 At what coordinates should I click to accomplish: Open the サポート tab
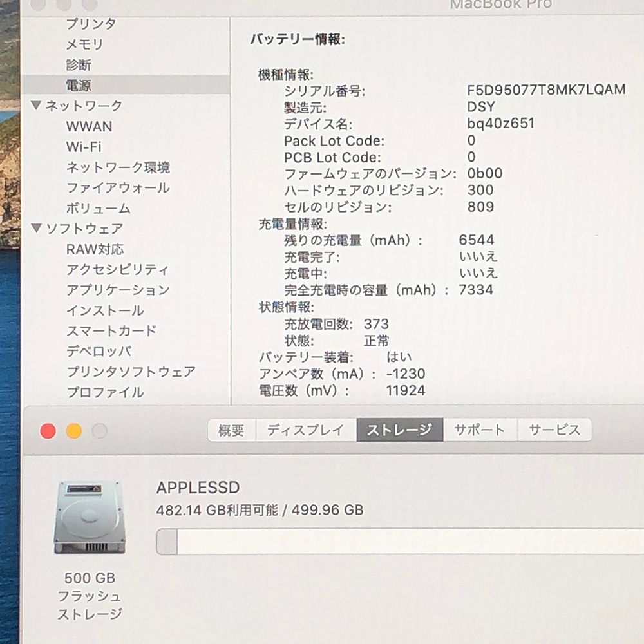click(x=480, y=430)
